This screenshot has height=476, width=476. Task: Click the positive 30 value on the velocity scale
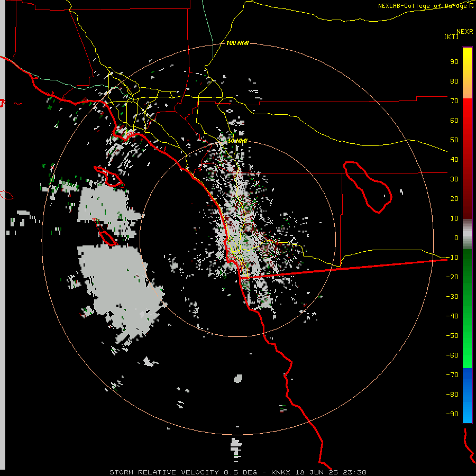click(x=454, y=179)
